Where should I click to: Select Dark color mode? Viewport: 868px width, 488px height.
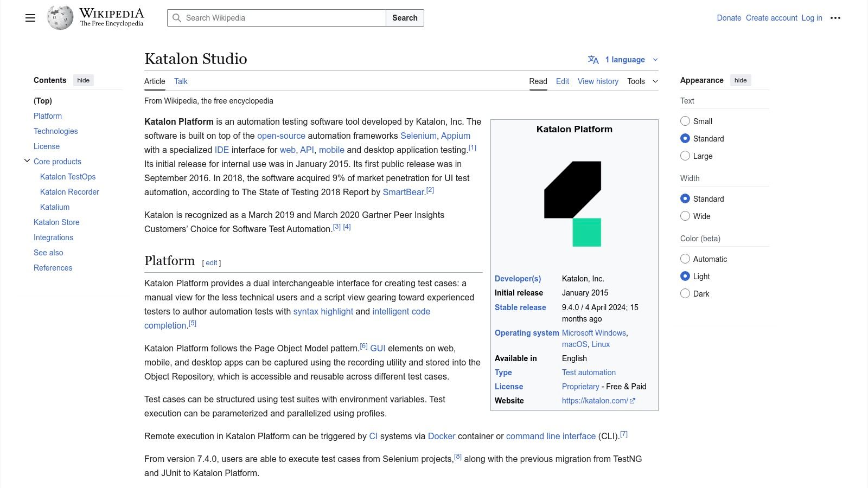[685, 293]
